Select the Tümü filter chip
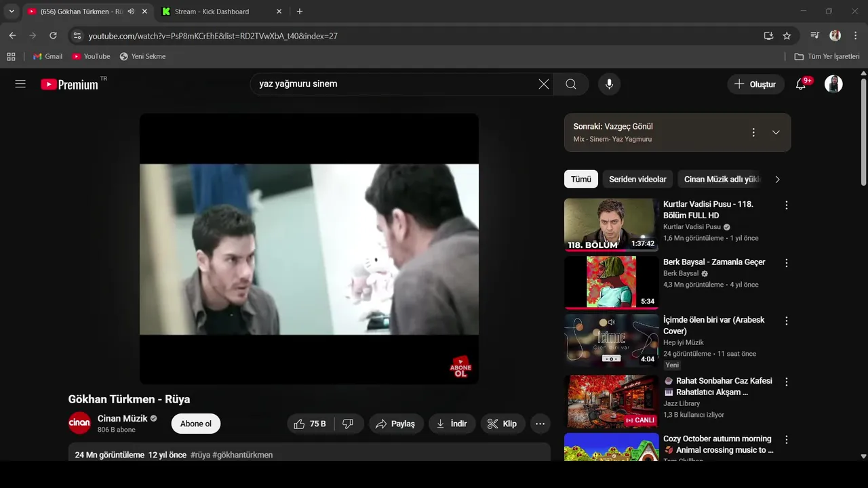Screen dimensions: 868x488 tap(581, 179)
